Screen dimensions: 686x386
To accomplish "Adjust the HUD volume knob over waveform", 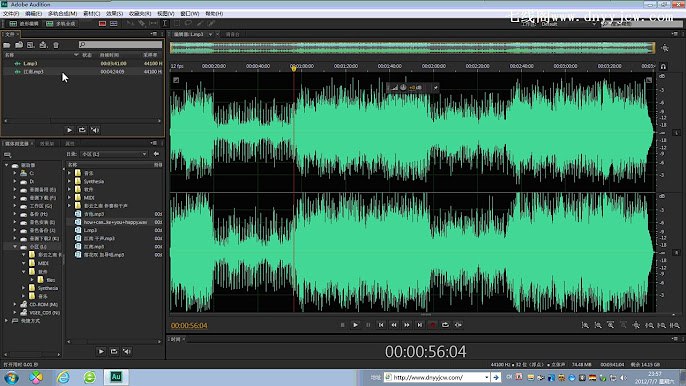I will point(403,88).
